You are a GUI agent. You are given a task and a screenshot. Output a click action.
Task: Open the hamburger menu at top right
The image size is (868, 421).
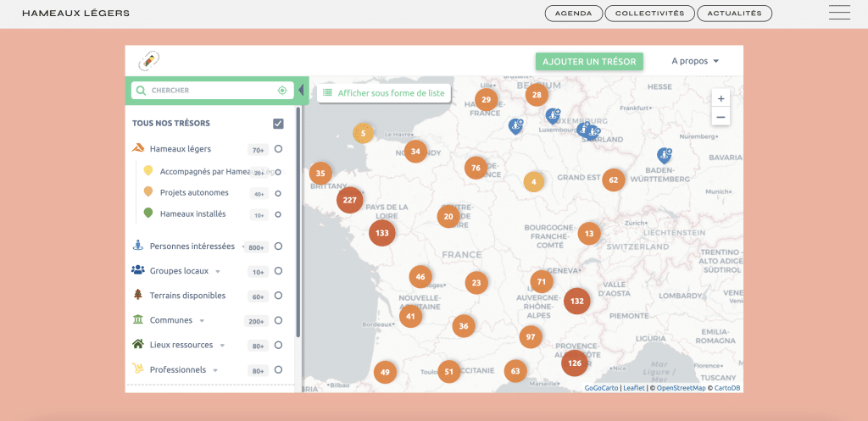coord(839,12)
